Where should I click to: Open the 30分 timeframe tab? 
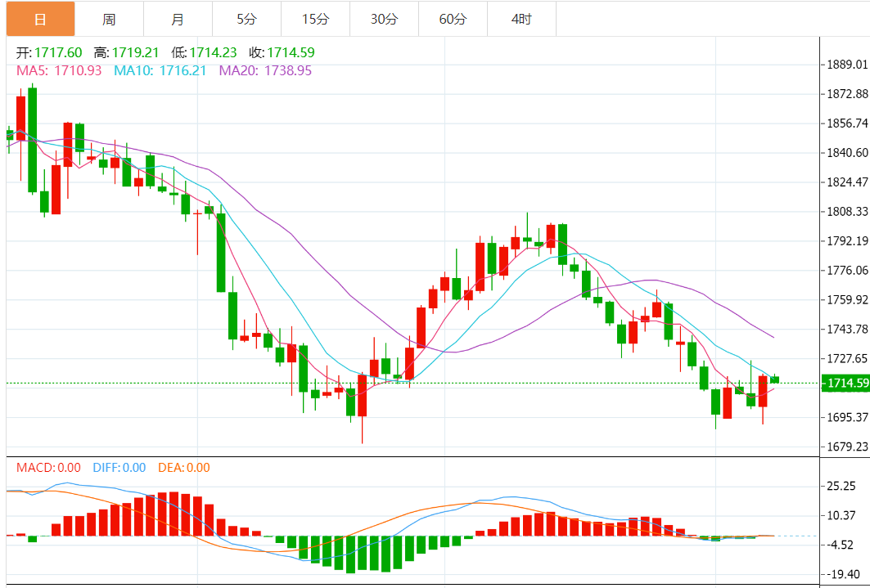click(385, 20)
